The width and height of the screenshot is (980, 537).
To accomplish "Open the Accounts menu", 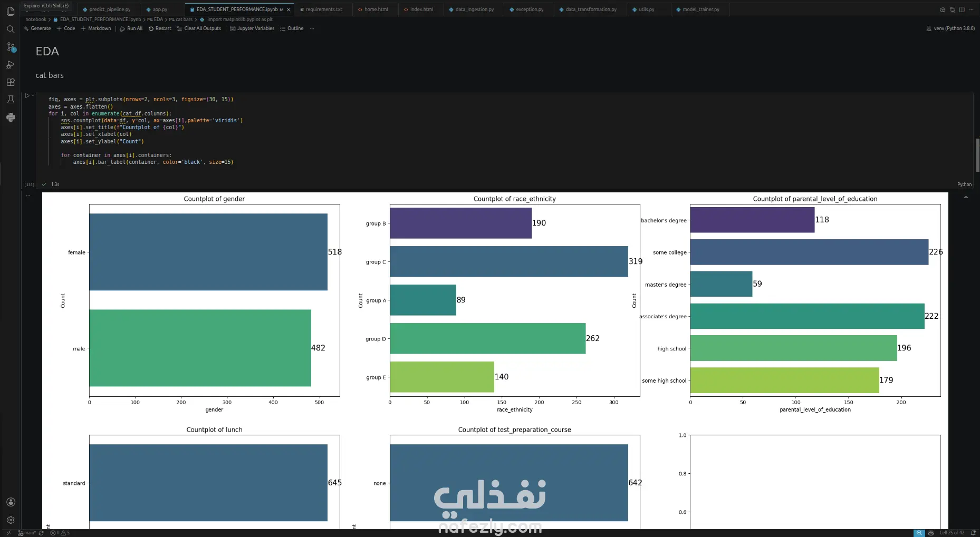I will click(x=11, y=502).
